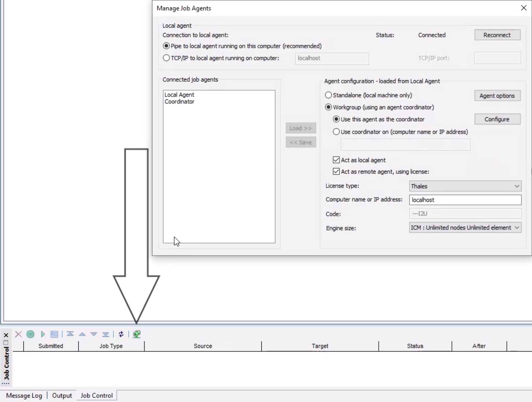Click the move job down arrow icon

tap(94, 334)
